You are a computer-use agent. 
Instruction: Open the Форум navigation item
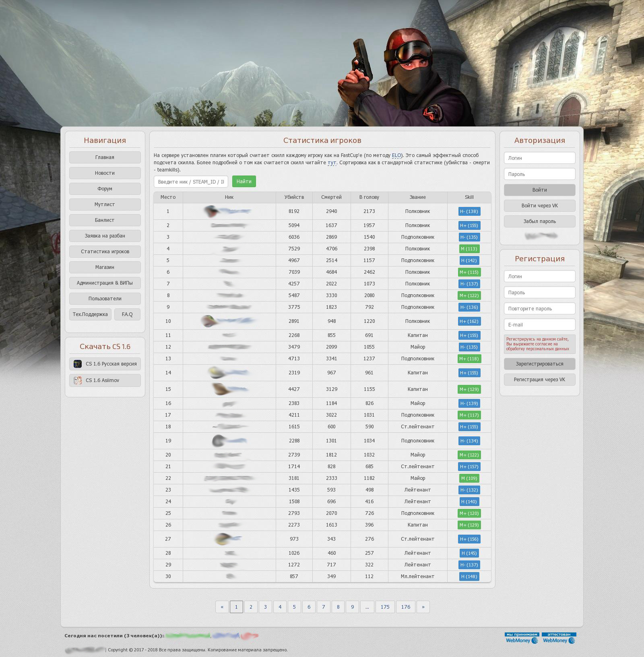pos(105,189)
